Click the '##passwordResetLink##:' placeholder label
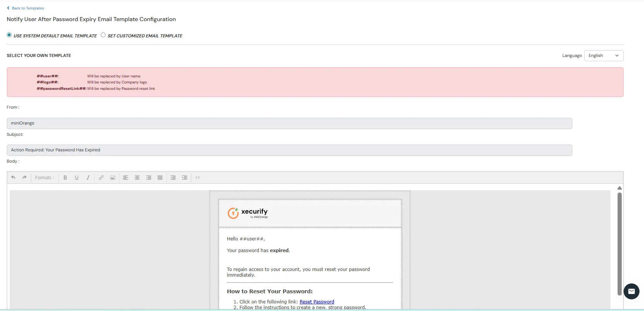The width and height of the screenshot is (644, 311). coord(62,89)
